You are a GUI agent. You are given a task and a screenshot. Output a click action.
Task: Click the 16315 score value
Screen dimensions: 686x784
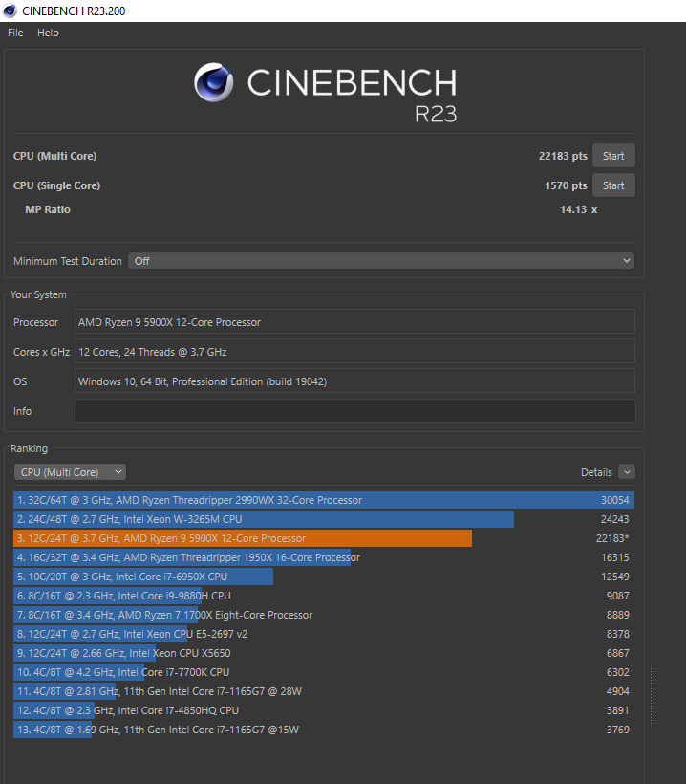pyautogui.click(x=614, y=557)
